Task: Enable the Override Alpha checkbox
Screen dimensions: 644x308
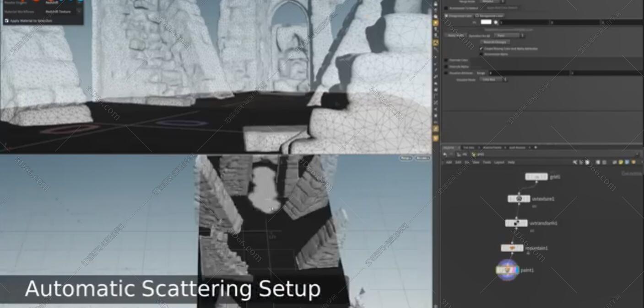Action: (x=447, y=66)
